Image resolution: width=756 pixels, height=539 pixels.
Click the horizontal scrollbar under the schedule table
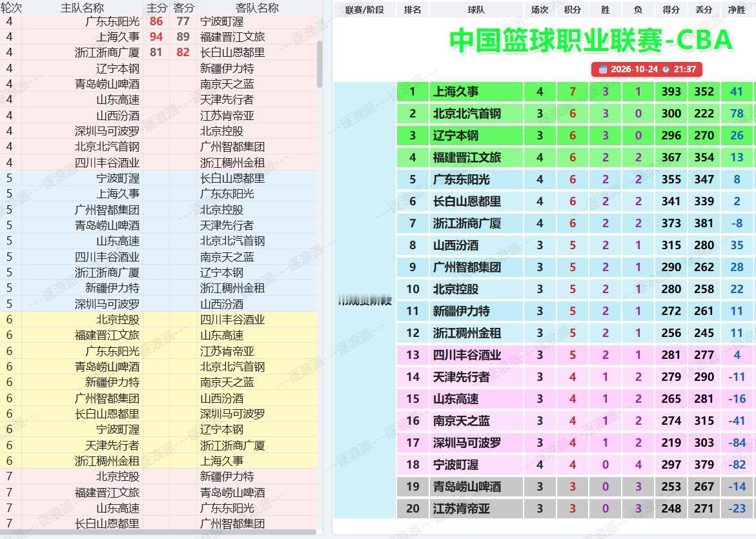pos(158,532)
